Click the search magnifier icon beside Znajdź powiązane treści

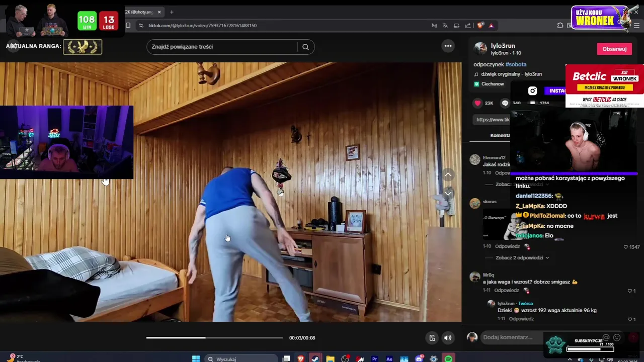(305, 47)
